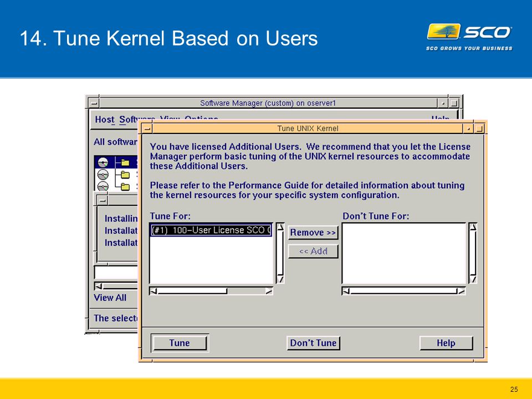Click left arrow of Don't Tune For horizontal scrollbar

click(346, 291)
